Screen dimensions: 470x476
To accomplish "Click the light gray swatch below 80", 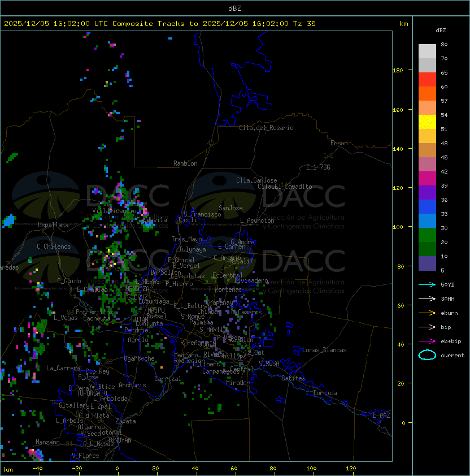I will [427, 51].
